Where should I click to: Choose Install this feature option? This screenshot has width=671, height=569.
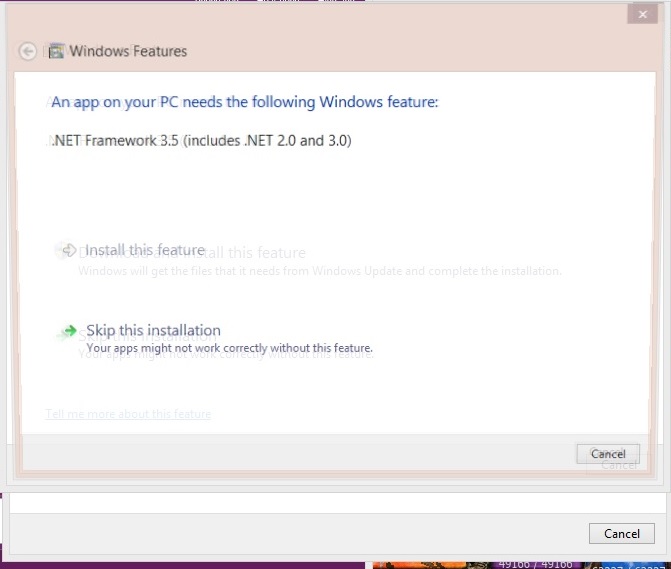pos(145,250)
